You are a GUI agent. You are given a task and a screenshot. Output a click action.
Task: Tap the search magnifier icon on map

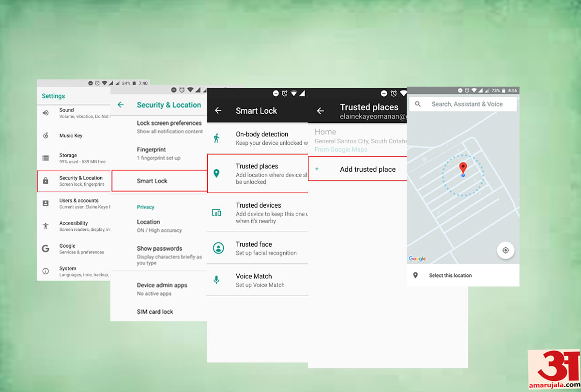pyautogui.click(x=418, y=104)
